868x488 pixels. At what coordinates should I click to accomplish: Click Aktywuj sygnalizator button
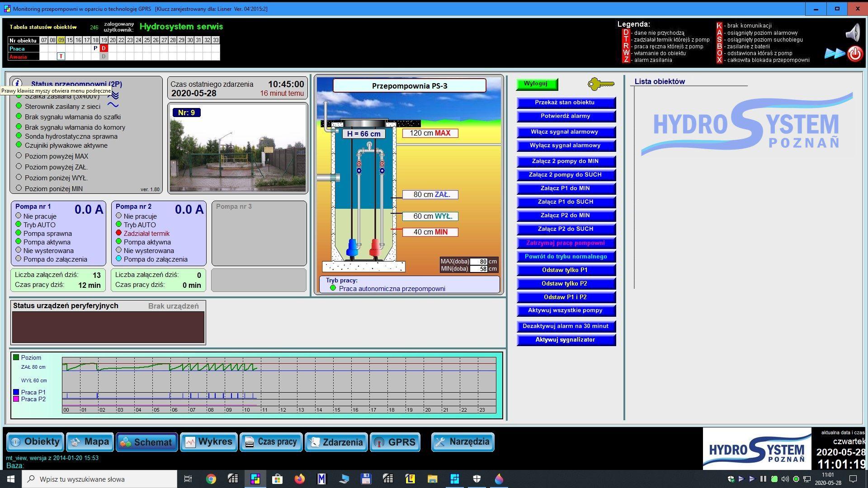566,340
